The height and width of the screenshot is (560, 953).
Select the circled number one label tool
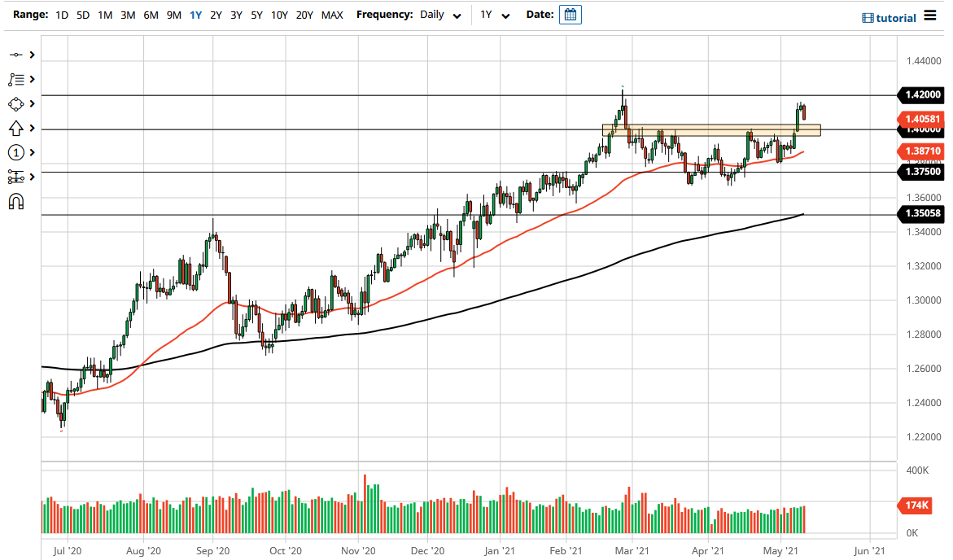15,153
